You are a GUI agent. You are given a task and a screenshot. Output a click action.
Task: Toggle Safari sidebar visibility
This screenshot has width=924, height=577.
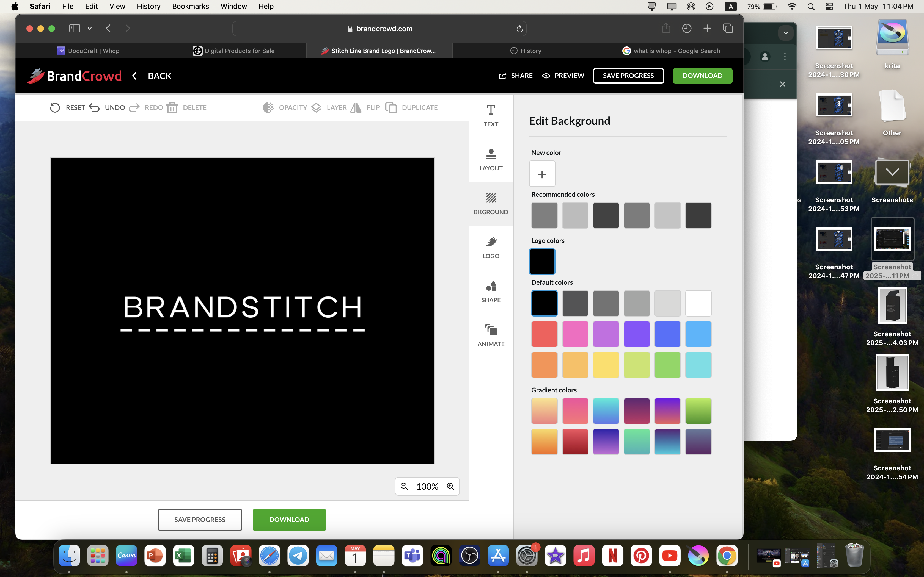75,28
